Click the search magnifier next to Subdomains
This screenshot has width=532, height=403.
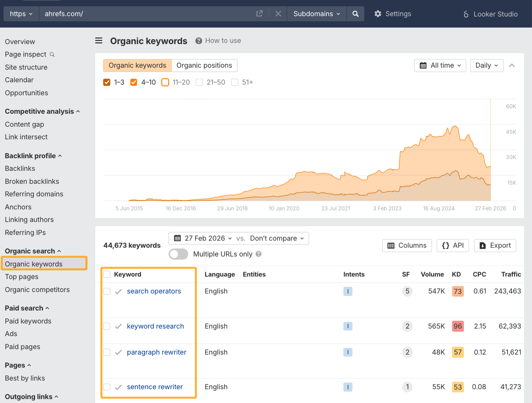coord(355,13)
